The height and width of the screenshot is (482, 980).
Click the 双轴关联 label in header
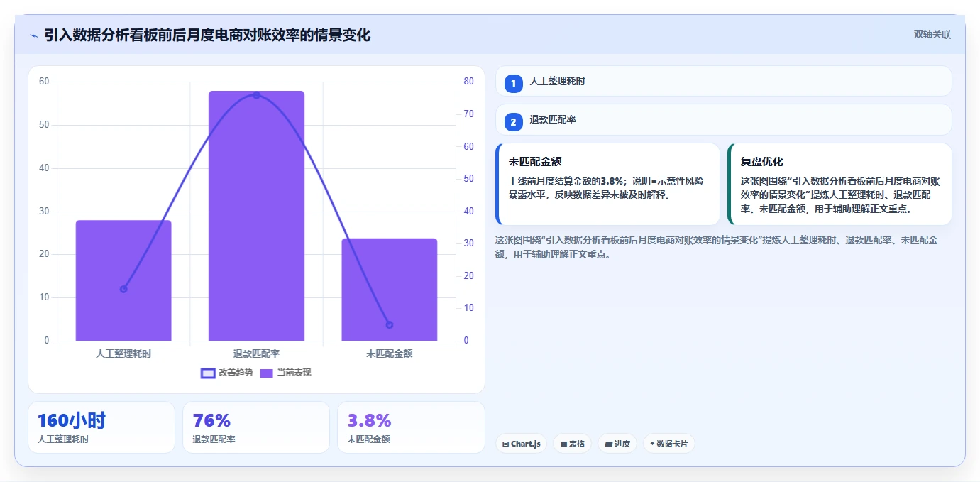[x=932, y=34]
